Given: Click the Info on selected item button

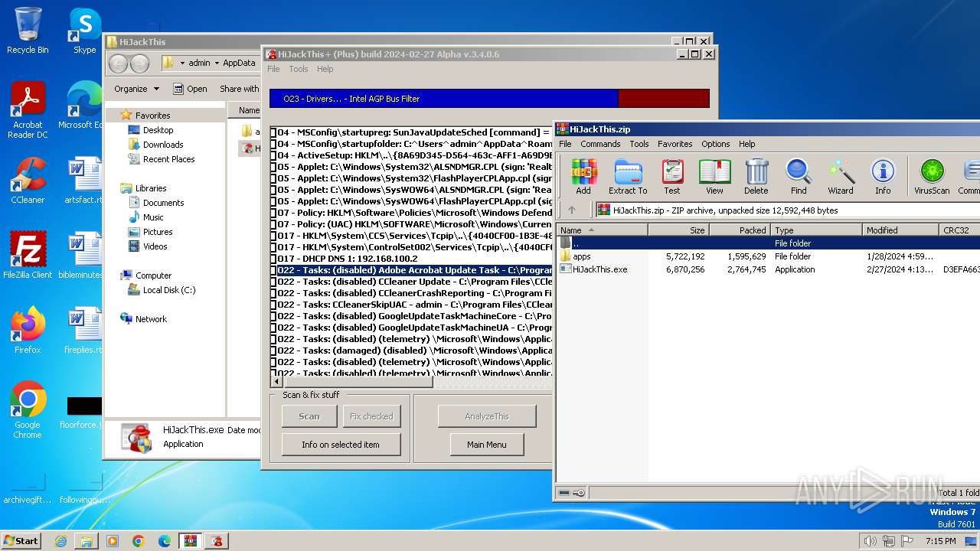Looking at the screenshot, I should point(341,445).
